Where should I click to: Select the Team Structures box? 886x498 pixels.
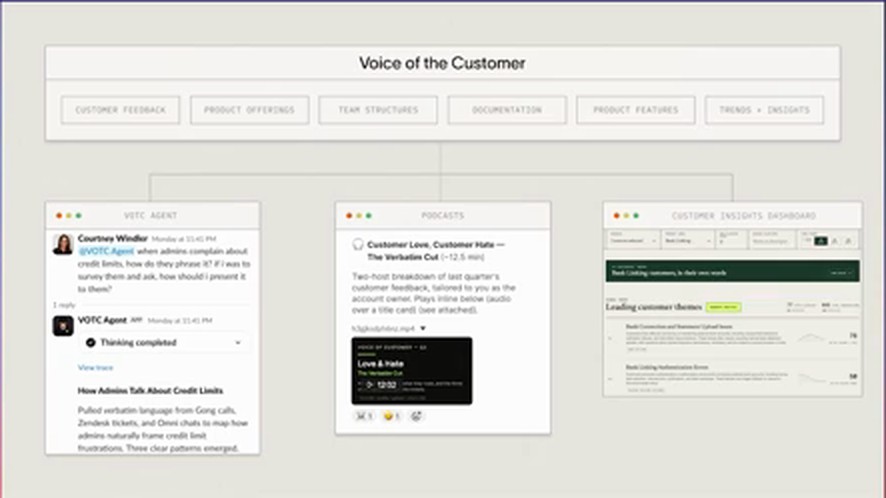tap(378, 110)
